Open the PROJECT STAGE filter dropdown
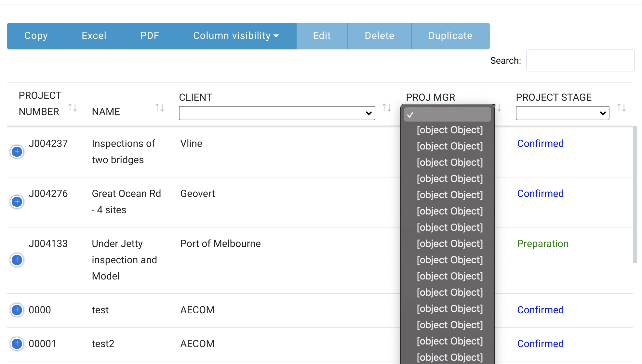Viewport: 642px width, 364px height. click(562, 113)
